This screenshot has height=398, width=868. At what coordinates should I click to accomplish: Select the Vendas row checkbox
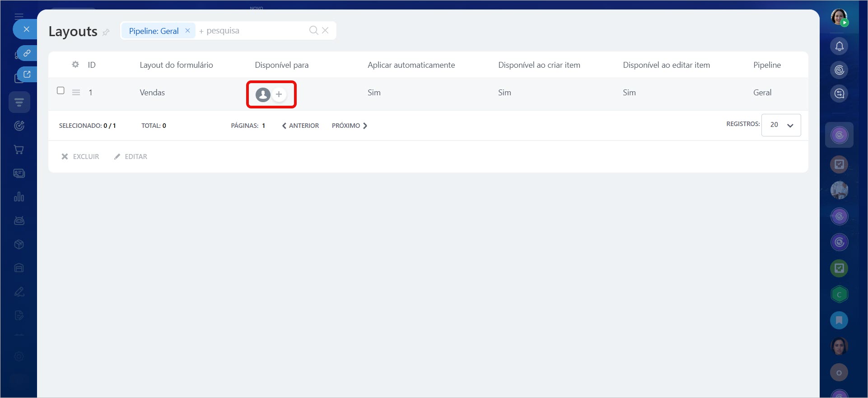click(x=61, y=90)
